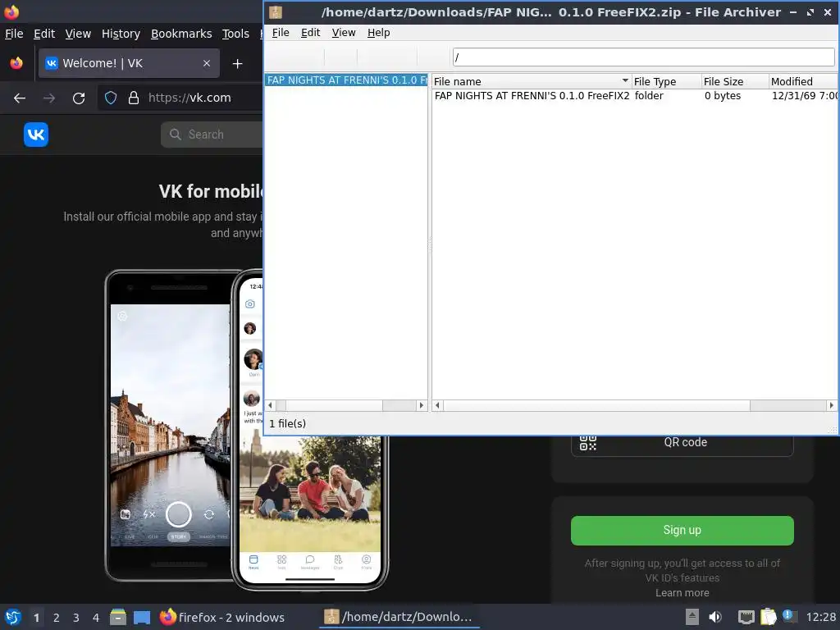Sort by File Type column header

click(x=666, y=81)
